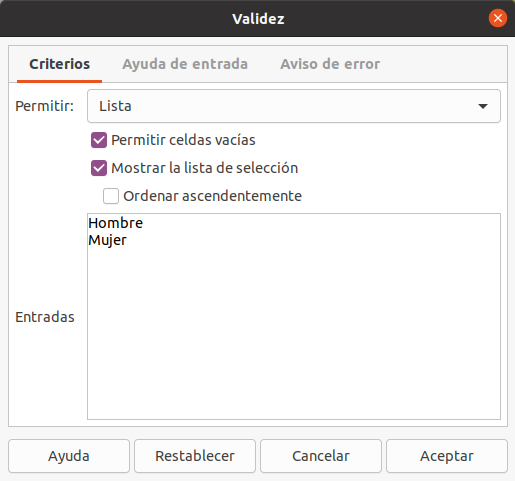Viewport: 515px width, 481px height.
Task: Enable Ordenar ascendentemente checkbox
Action: tap(111, 196)
